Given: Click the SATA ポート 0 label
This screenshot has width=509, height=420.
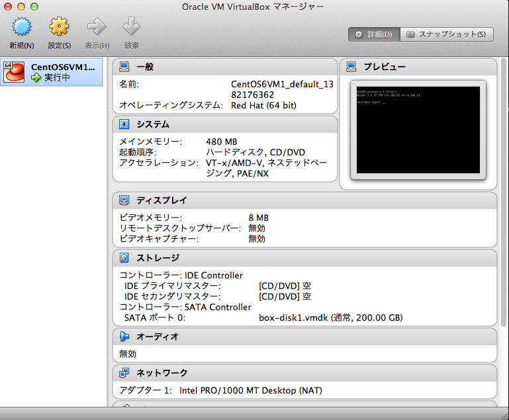Looking at the screenshot, I should click(154, 317).
